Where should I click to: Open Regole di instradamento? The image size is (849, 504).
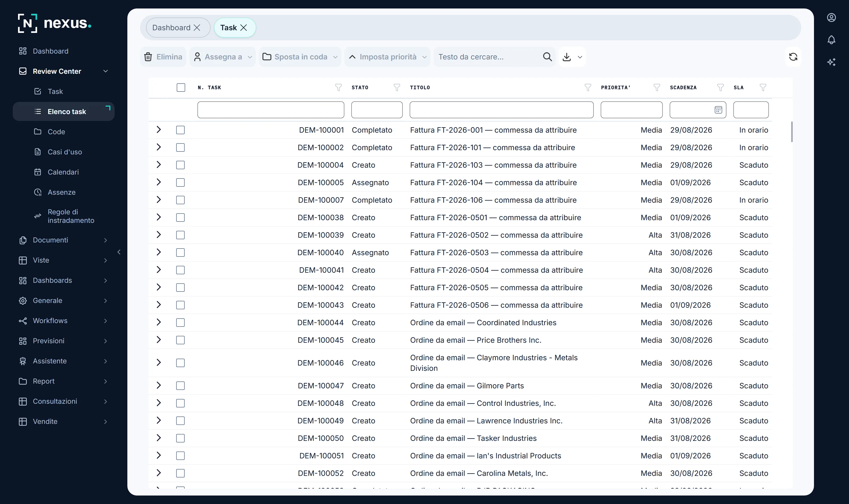63,216
